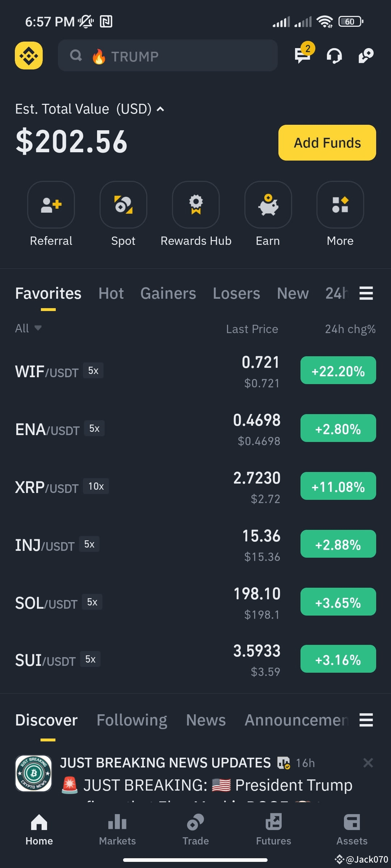Open the XRP/USDT pair row

pyautogui.click(x=195, y=487)
